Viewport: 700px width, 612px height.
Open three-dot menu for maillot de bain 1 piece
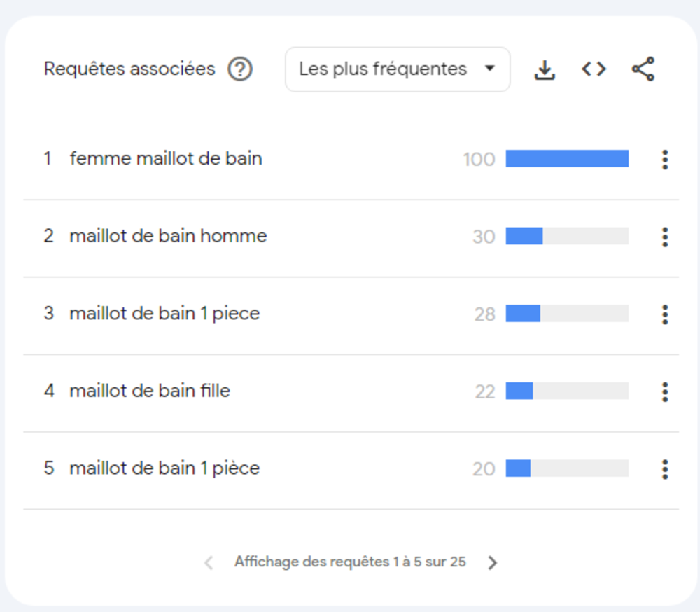[665, 314]
